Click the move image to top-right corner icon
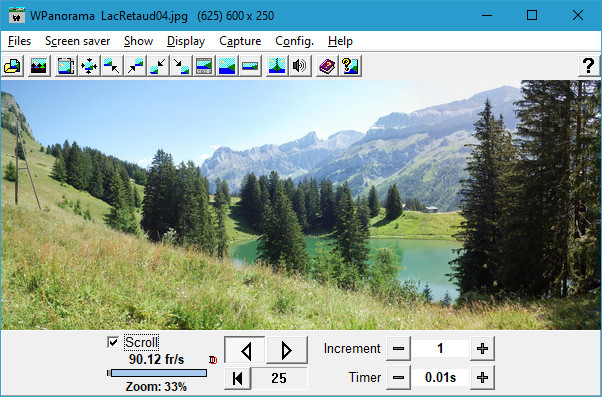602x397 pixels. tap(135, 66)
